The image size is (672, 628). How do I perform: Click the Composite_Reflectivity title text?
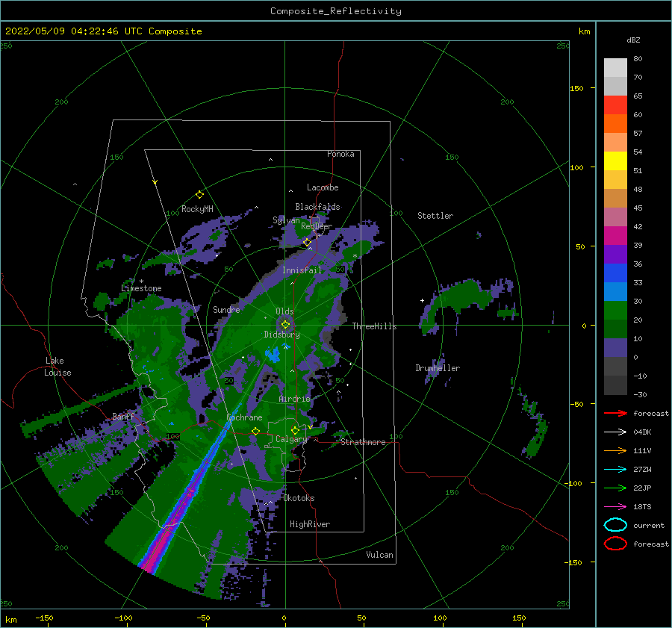(x=335, y=11)
